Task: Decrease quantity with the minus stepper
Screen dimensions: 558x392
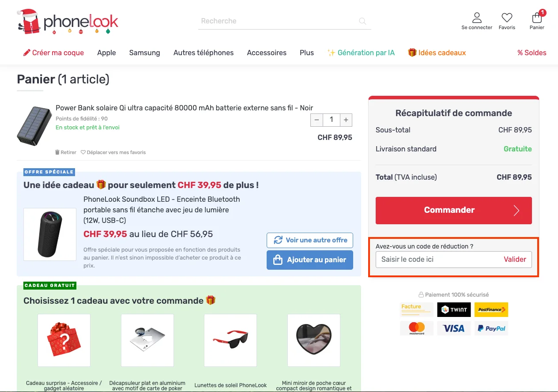Action: point(317,120)
